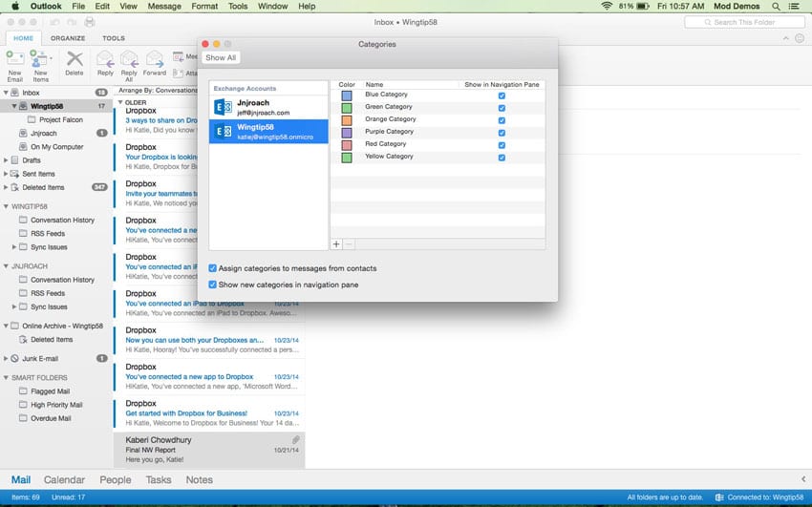812x507 pixels.
Task: Click the Delete icon in the ribbon
Action: click(74, 60)
